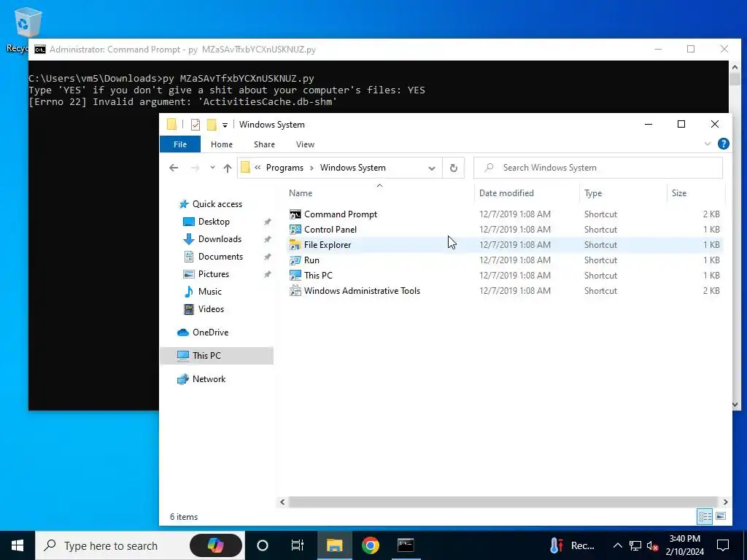Image resolution: width=747 pixels, height=560 pixels.
Task: Launch Google Chrome from taskbar
Action: pyautogui.click(x=370, y=545)
